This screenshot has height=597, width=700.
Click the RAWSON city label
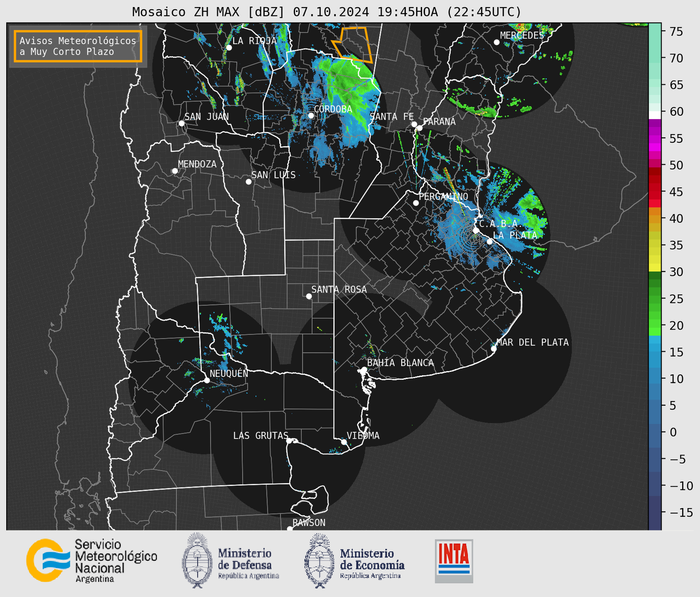tap(309, 523)
